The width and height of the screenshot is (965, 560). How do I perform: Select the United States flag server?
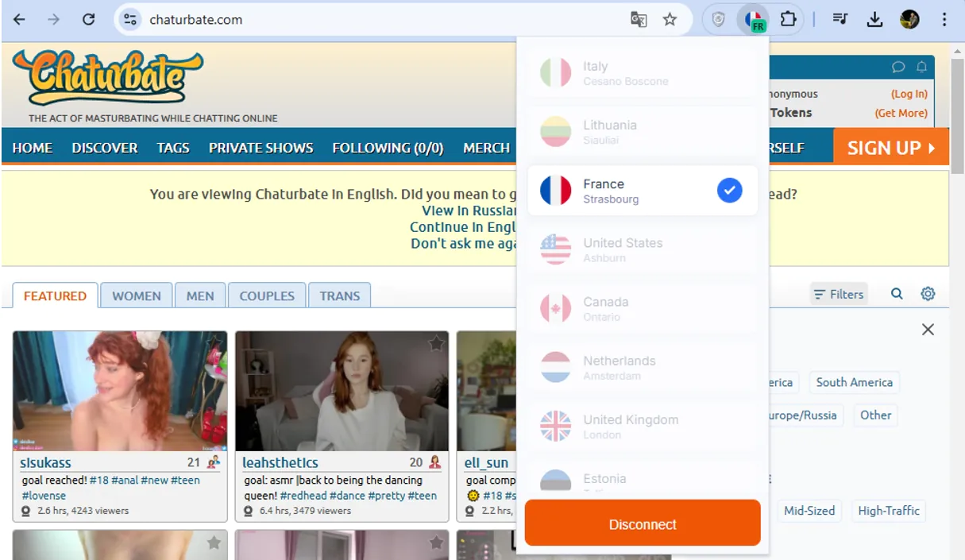coord(556,249)
